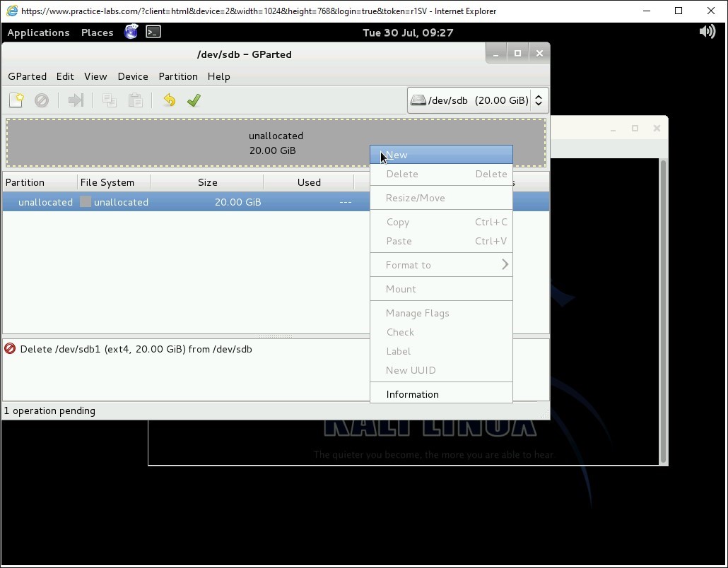Open the Iceweasel browser globe icon

coord(131,32)
